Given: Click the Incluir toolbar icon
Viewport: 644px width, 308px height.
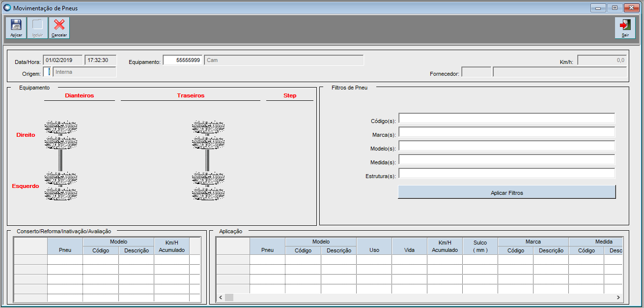Looking at the screenshot, I should point(37,28).
